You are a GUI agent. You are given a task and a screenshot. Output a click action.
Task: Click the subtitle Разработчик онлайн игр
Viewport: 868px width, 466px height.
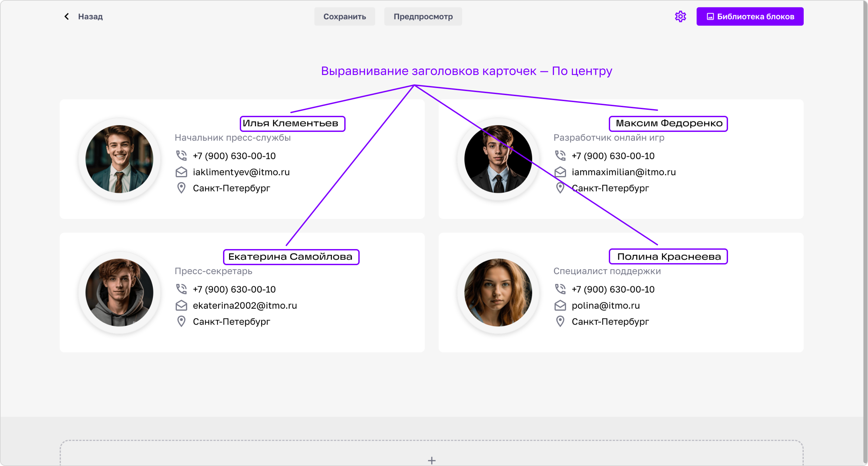click(609, 138)
